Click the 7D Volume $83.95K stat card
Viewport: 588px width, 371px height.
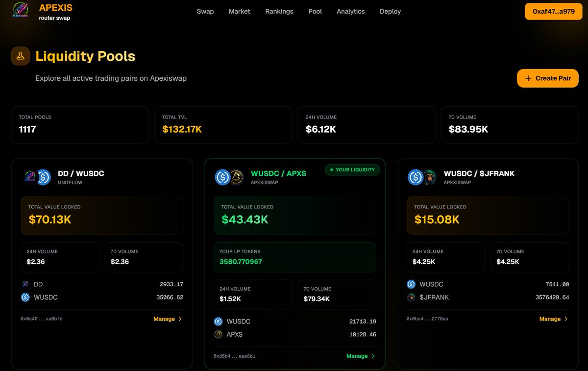(510, 125)
